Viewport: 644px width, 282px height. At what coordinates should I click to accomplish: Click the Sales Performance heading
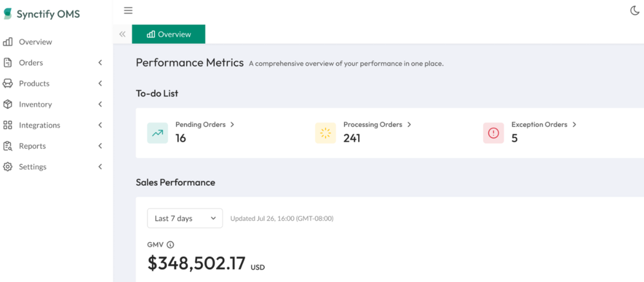[x=175, y=182]
